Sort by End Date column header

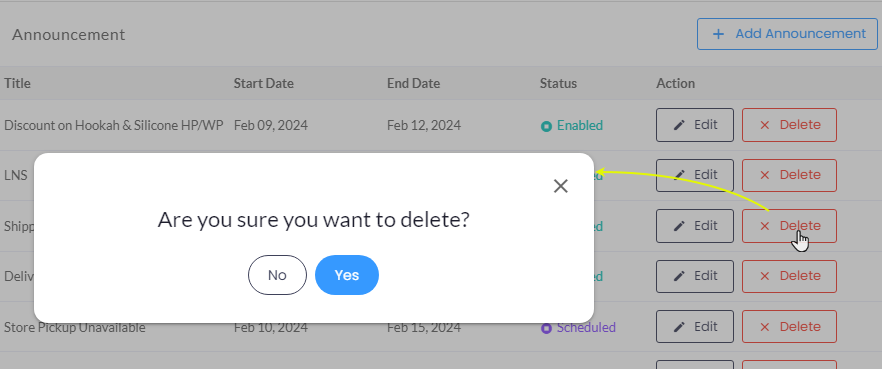[x=413, y=84]
